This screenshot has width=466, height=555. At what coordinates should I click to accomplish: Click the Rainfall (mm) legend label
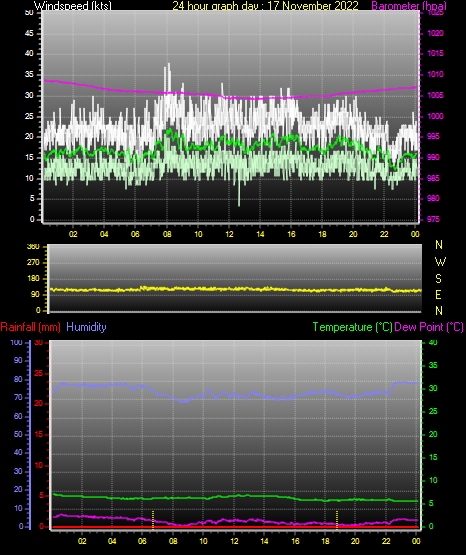pyautogui.click(x=30, y=327)
